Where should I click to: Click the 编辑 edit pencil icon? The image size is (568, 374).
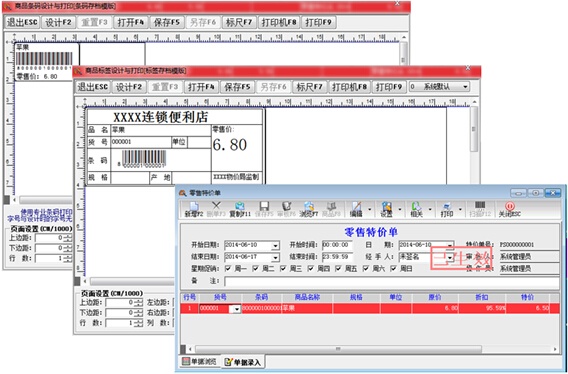tap(356, 210)
